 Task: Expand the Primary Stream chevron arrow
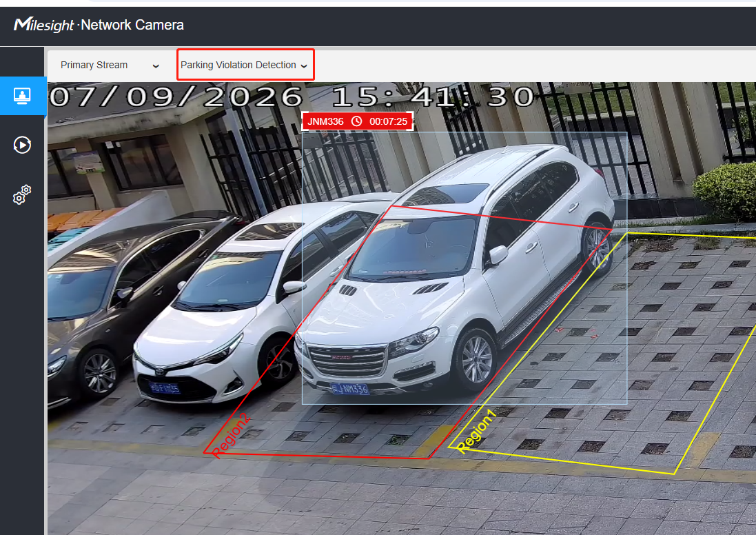(x=156, y=66)
